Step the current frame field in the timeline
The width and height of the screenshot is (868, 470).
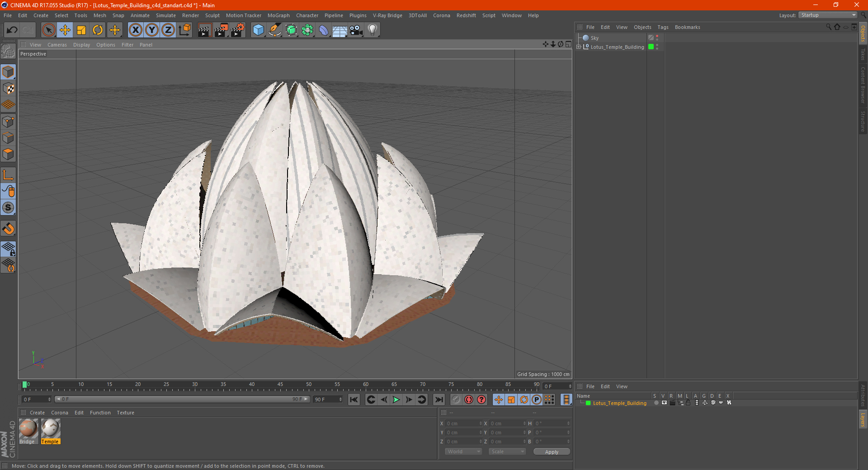tap(557, 386)
